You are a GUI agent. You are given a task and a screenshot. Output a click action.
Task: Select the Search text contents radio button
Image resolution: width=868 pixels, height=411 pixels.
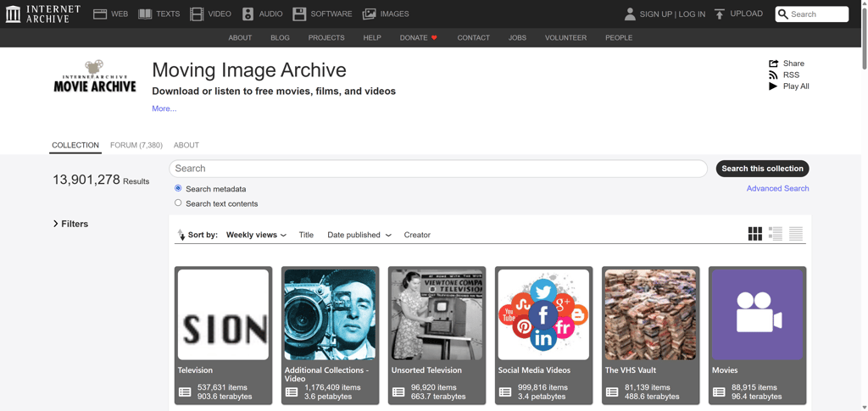[178, 203]
